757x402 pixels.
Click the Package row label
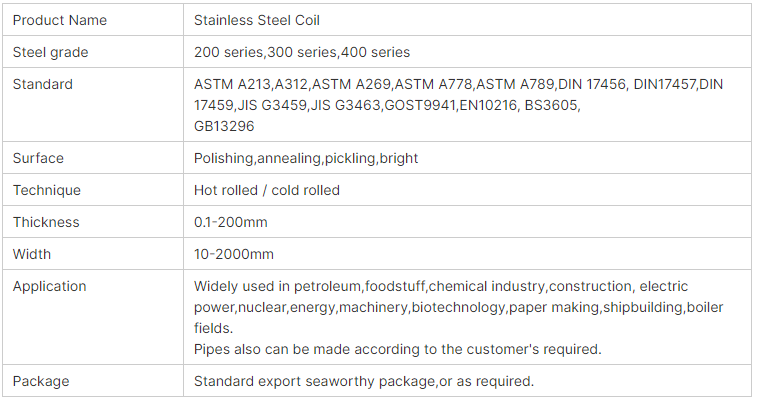tap(41, 381)
